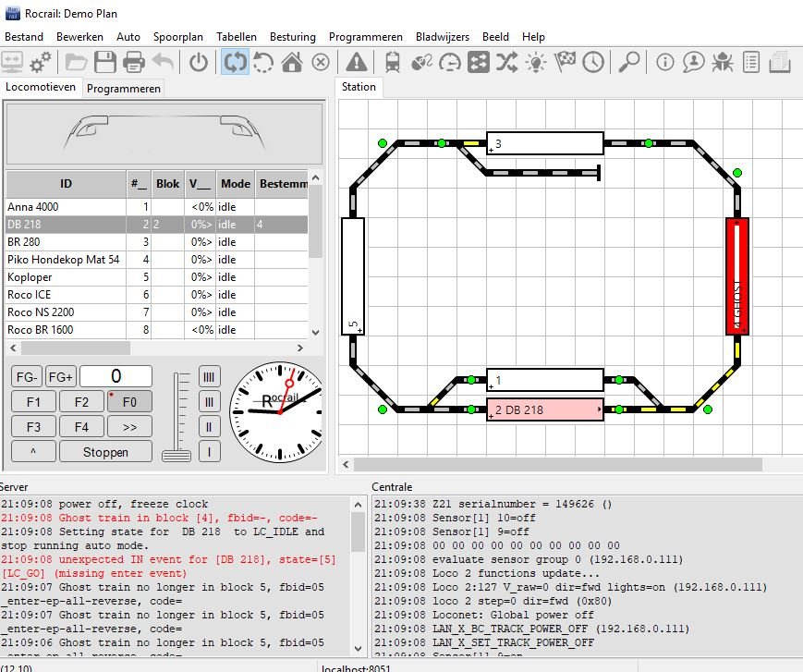803x672 pixels.
Task: Open locomotives via train icon
Action: coord(393,63)
